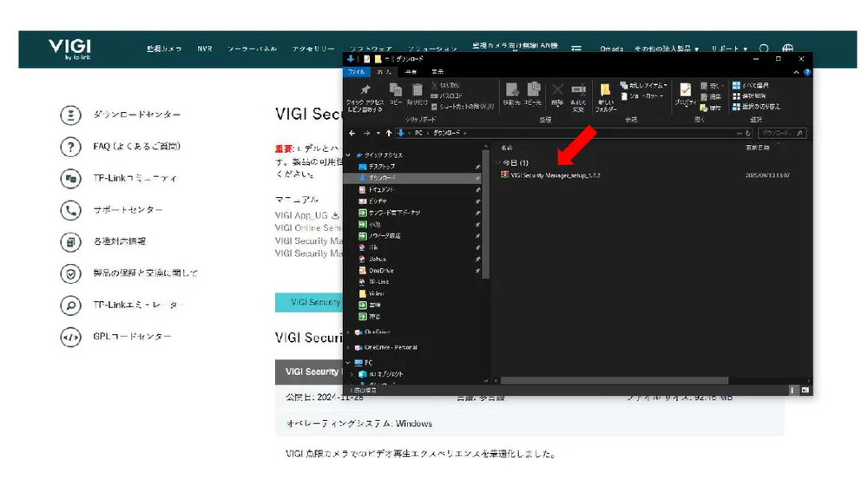
Task: Select TP-Link folder in navigation pane
Action: tap(373, 282)
